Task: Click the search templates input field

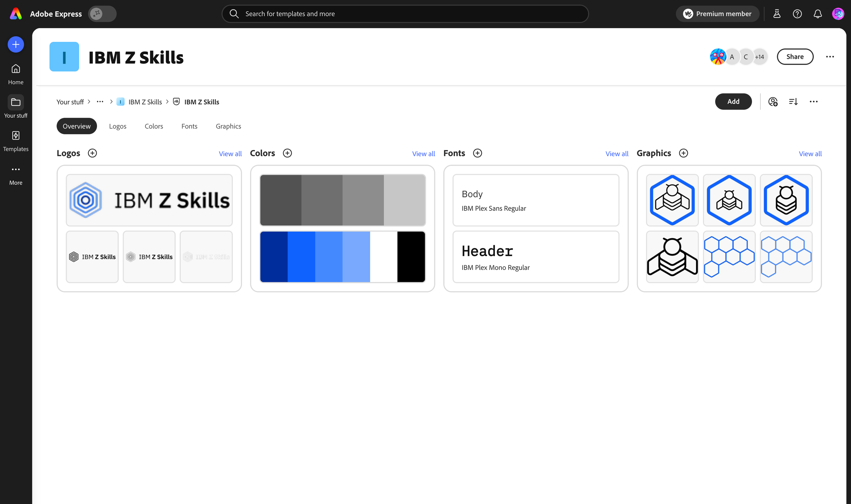Action: click(x=405, y=14)
